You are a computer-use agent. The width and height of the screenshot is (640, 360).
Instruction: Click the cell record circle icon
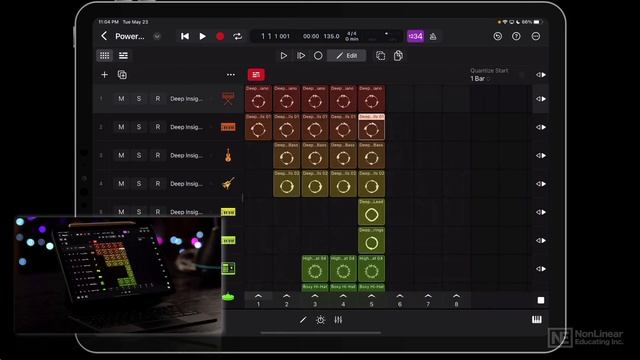(x=318, y=56)
